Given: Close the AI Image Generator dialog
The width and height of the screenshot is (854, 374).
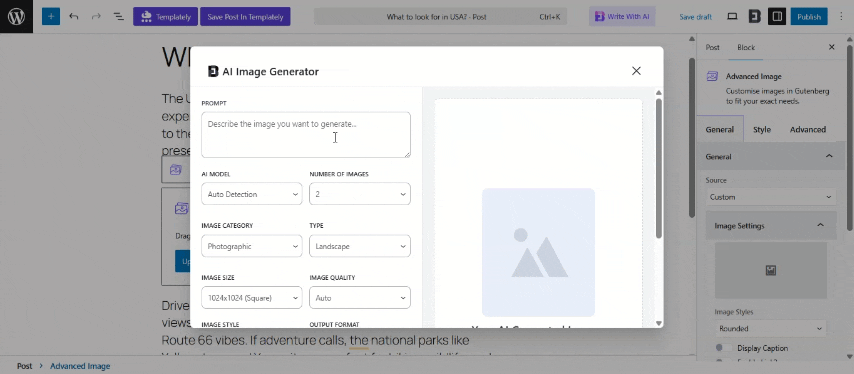Looking at the screenshot, I should pyautogui.click(x=636, y=71).
